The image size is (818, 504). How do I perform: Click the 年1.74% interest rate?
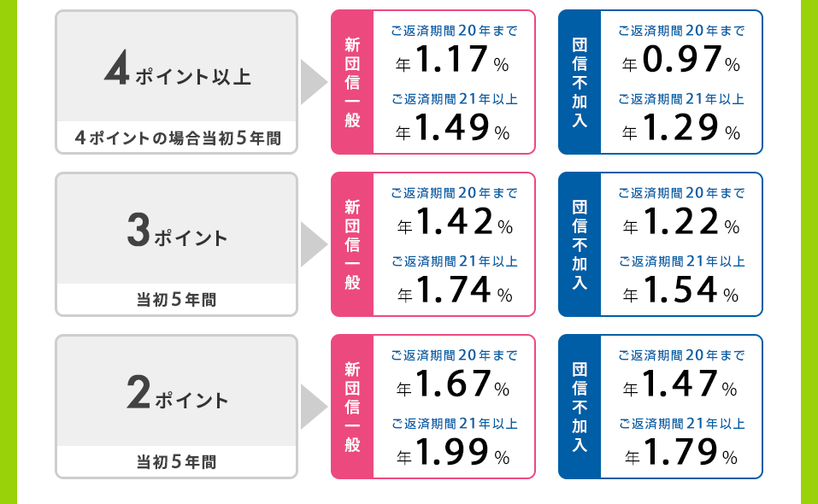(454, 291)
